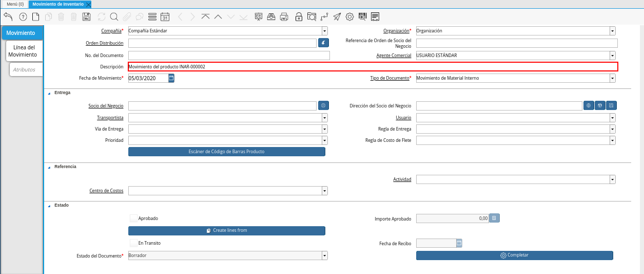The height and width of the screenshot is (274, 644).
Task: Expand the Agente Comercial dropdown
Action: coord(612,56)
